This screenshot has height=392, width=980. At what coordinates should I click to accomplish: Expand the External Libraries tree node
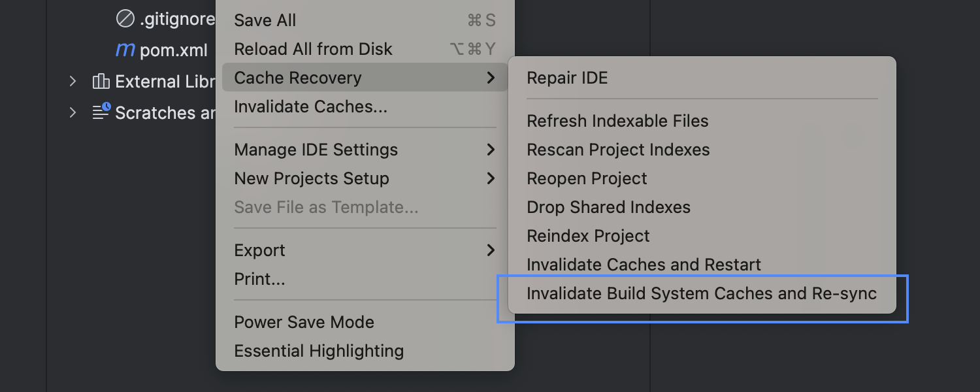73,82
